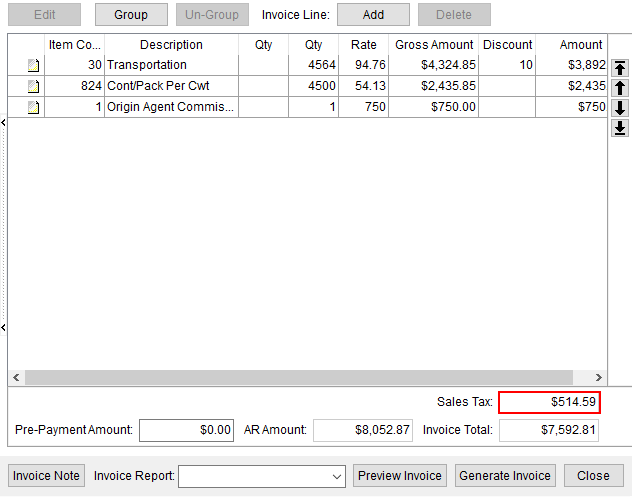The width and height of the screenshot is (632, 497).
Task: Click the note icon on Origin Agent Commission row
Action: pyautogui.click(x=33, y=107)
